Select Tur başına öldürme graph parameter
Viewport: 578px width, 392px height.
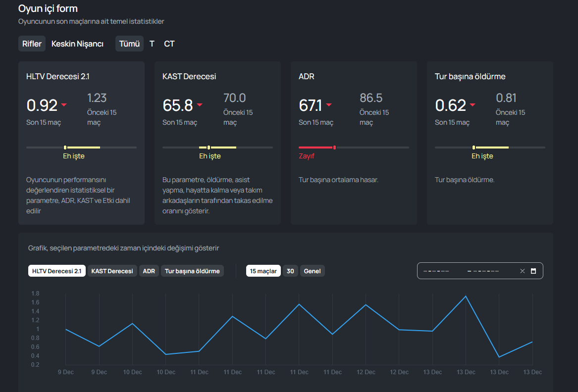[192, 271]
